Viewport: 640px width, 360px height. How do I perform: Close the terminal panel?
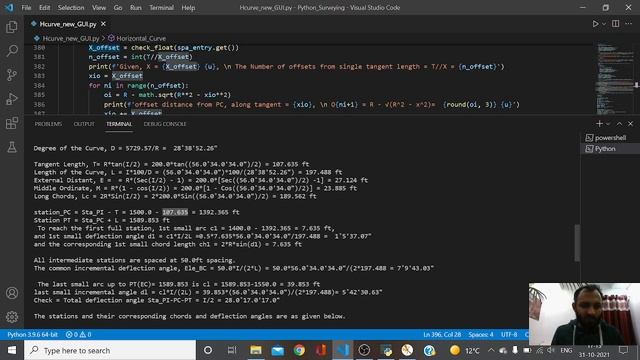631,124
